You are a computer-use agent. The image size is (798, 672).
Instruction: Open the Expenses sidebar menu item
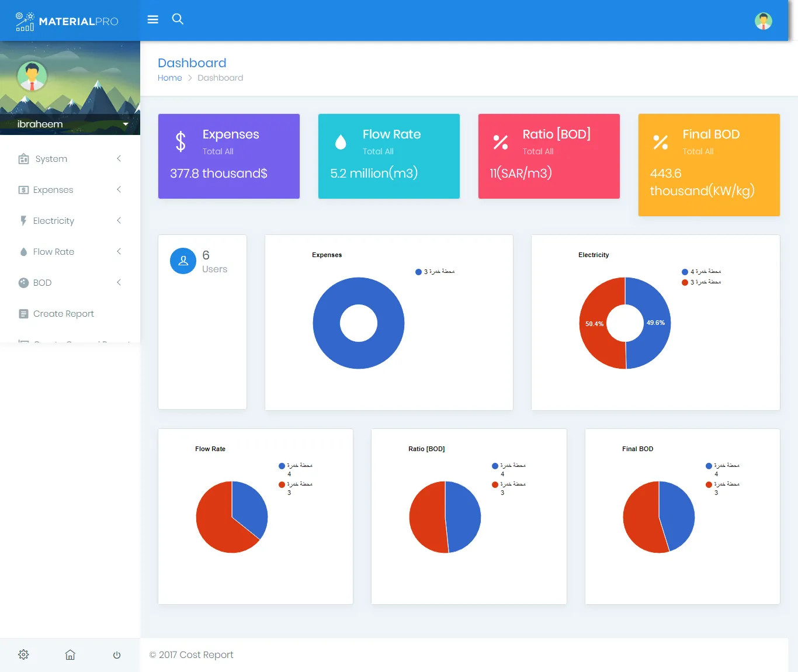53,190
